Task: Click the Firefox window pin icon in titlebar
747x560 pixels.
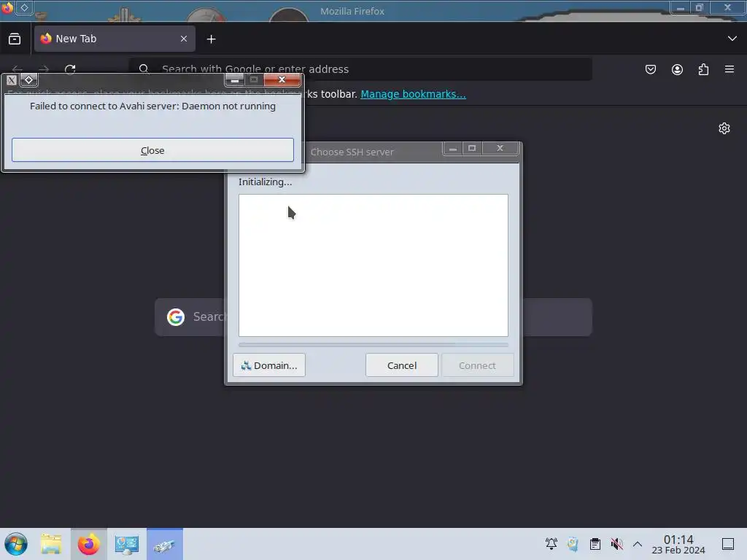Action: click(x=24, y=7)
